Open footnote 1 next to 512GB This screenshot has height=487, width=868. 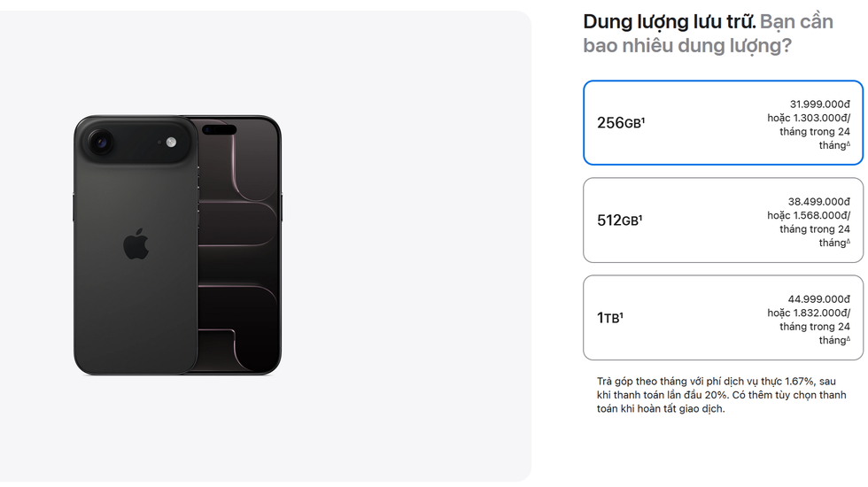[640, 217]
